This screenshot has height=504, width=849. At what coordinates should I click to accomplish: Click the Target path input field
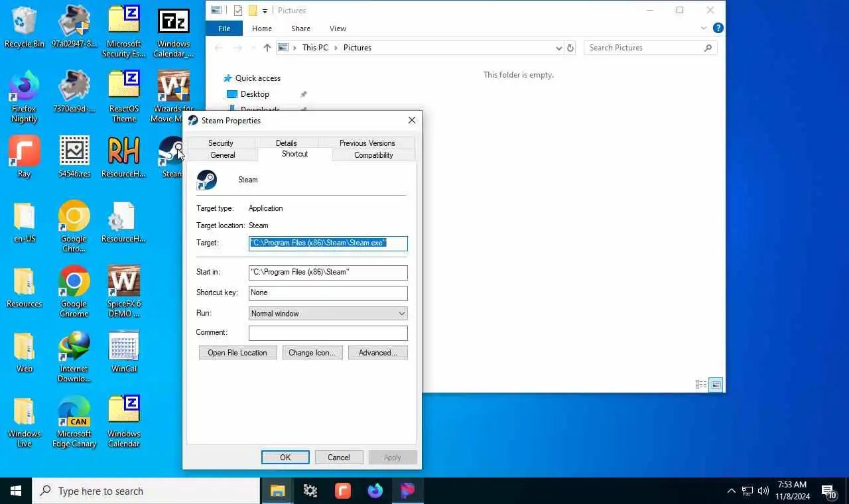(328, 243)
